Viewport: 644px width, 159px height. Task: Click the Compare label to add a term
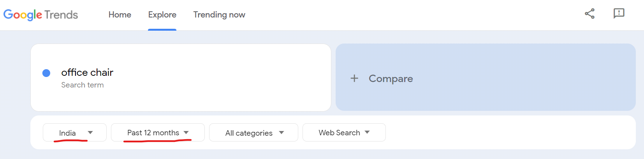pyautogui.click(x=391, y=79)
